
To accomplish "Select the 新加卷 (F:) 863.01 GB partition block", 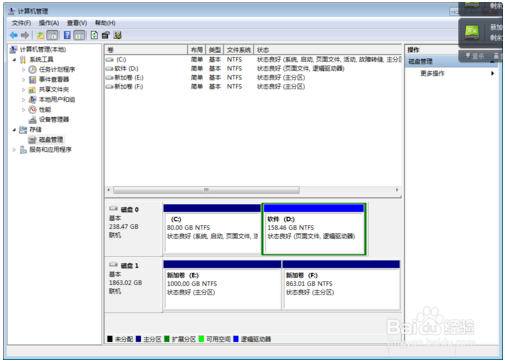I will point(341,285).
